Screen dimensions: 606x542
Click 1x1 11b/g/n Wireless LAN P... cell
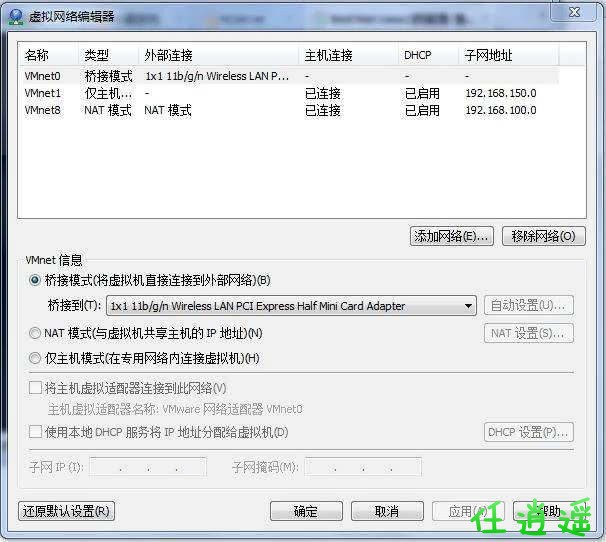click(217, 76)
